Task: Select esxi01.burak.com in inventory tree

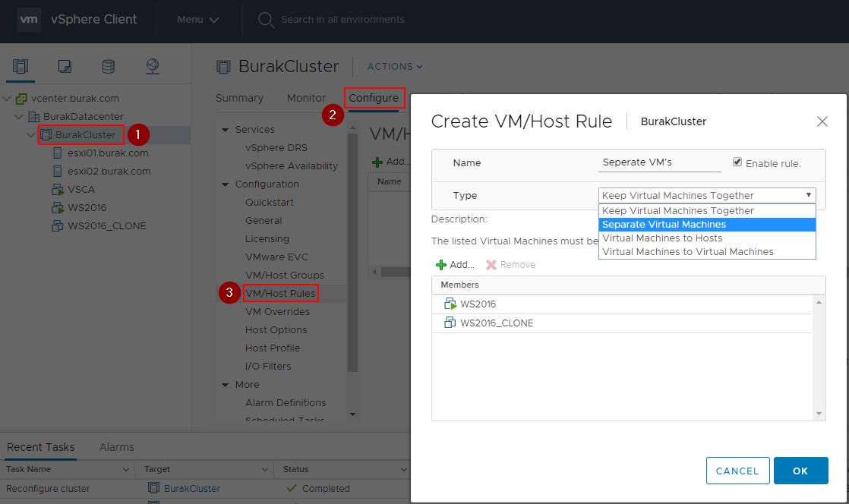Action: click(108, 153)
